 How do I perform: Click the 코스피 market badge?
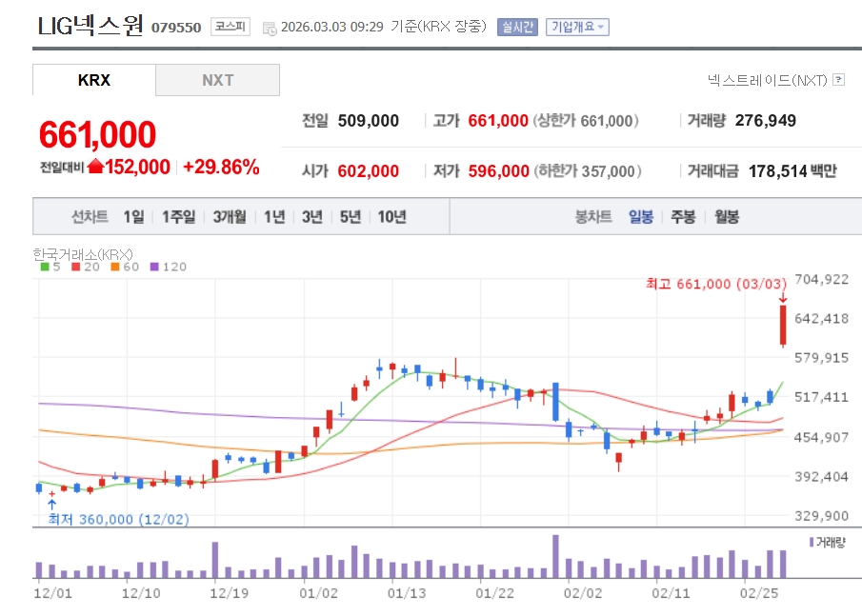(x=231, y=27)
